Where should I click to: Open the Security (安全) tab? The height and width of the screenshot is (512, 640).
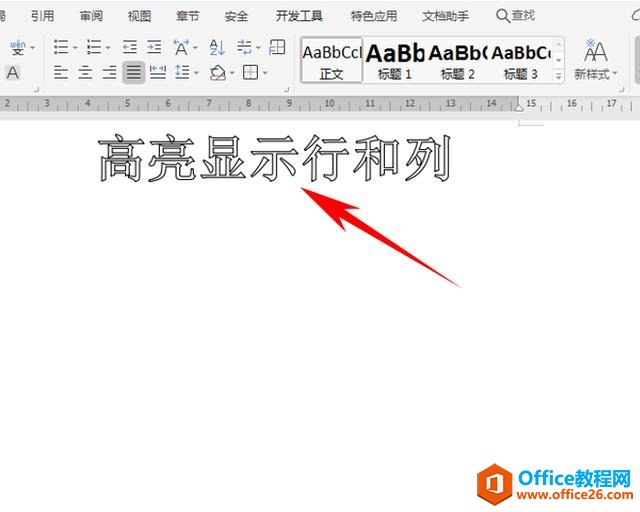[236, 16]
